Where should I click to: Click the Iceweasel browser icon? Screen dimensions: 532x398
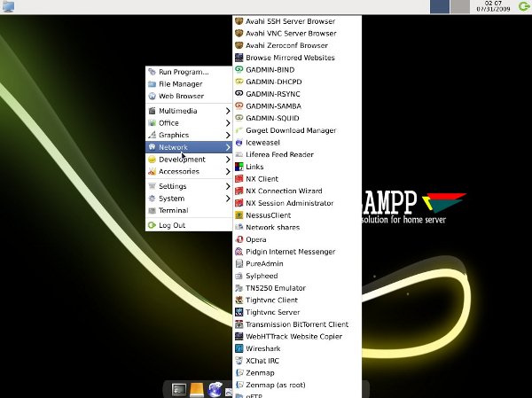239,143
